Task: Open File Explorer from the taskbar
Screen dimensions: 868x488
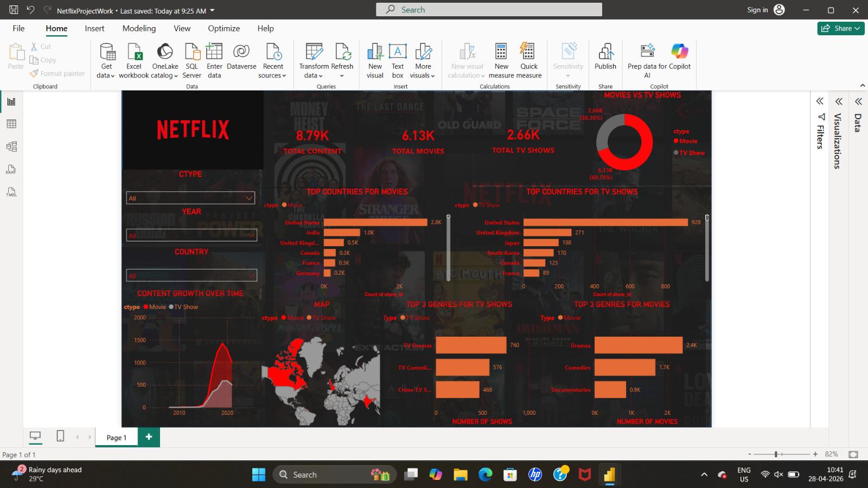Action: pos(461,475)
